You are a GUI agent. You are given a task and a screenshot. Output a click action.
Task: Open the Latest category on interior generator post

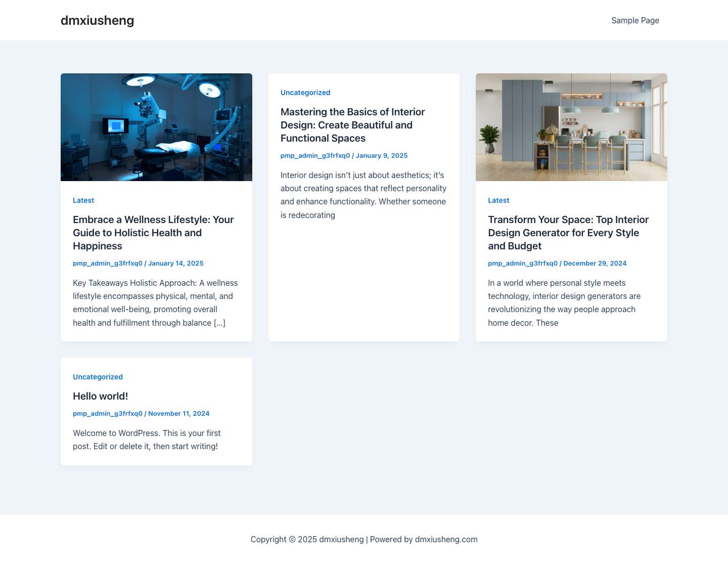coord(498,200)
